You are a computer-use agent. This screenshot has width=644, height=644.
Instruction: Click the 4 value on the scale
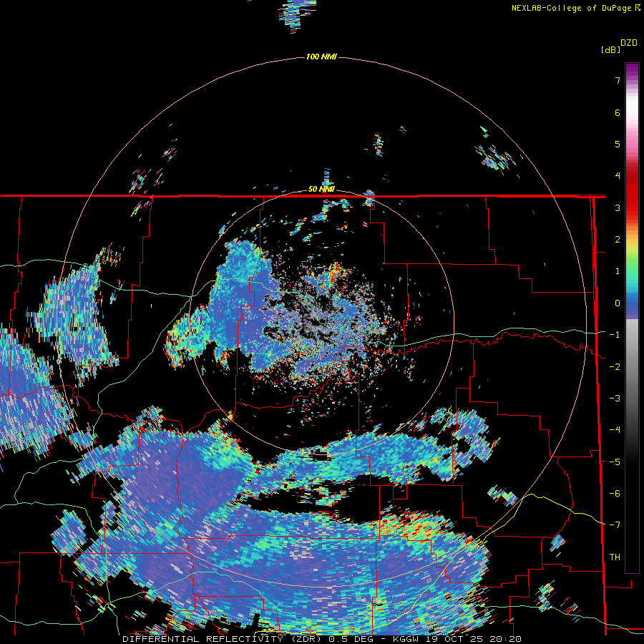618,176
